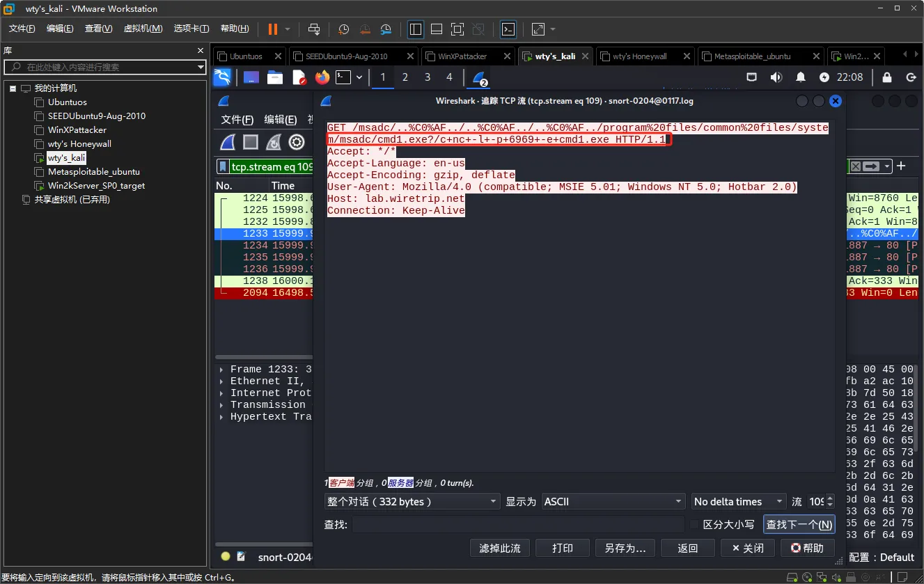
Task: Open the 整个对话 (332 bytes) dropdown
Action: point(412,501)
